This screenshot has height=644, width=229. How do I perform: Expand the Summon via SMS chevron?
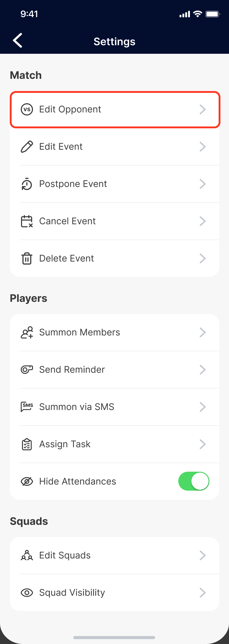pyautogui.click(x=202, y=407)
